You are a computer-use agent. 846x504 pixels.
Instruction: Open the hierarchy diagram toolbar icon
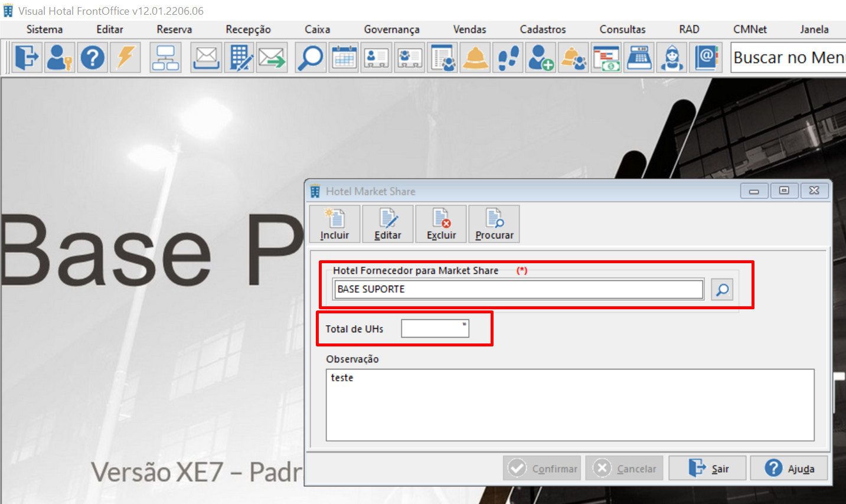tap(165, 58)
